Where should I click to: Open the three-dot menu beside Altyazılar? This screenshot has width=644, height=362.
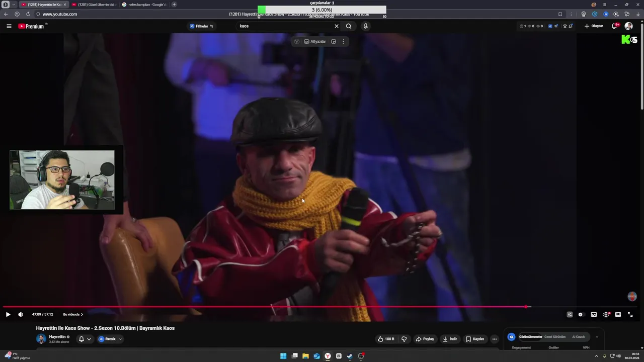click(343, 42)
